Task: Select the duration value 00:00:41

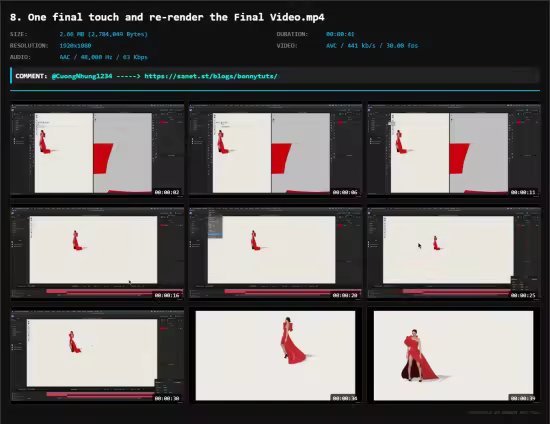Action: pos(340,34)
